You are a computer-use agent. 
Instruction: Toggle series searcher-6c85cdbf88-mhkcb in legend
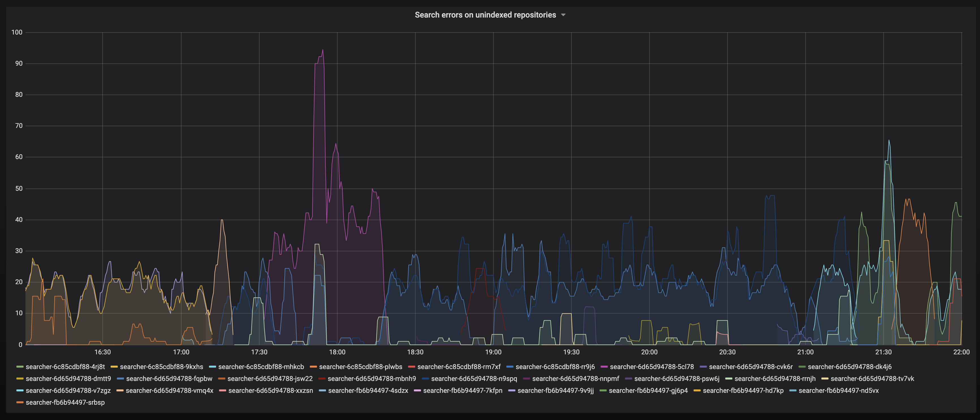261,367
